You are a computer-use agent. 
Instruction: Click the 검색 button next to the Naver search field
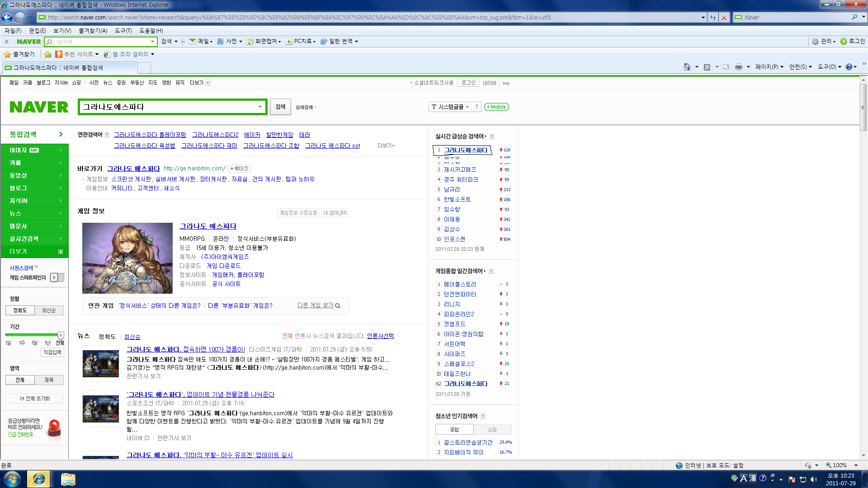point(280,107)
